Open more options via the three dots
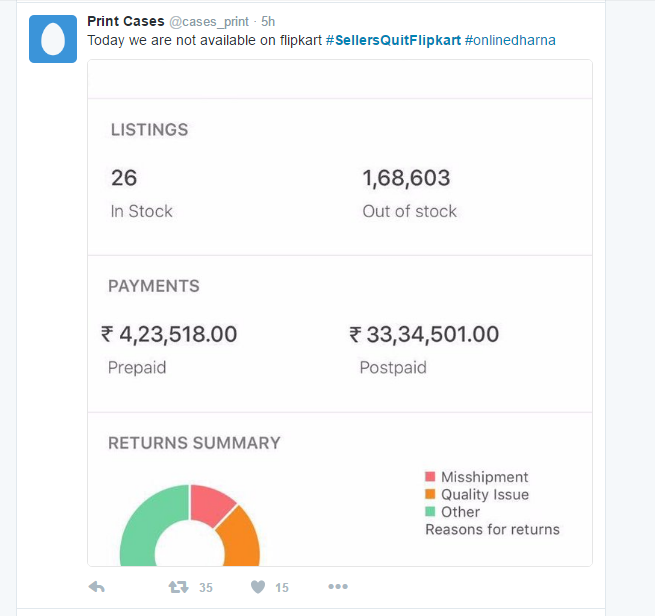 tap(338, 587)
